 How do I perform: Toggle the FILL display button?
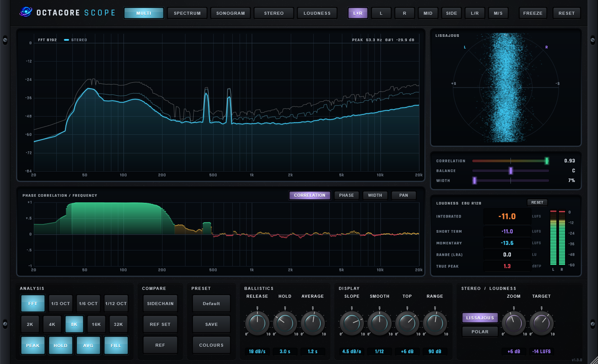pyautogui.click(x=116, y=345)
